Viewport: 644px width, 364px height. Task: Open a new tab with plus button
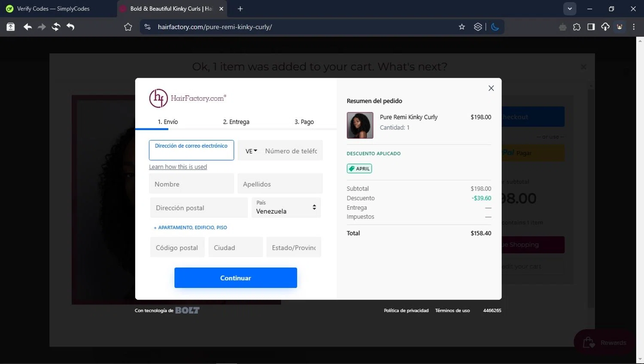(x=240, y=9)
